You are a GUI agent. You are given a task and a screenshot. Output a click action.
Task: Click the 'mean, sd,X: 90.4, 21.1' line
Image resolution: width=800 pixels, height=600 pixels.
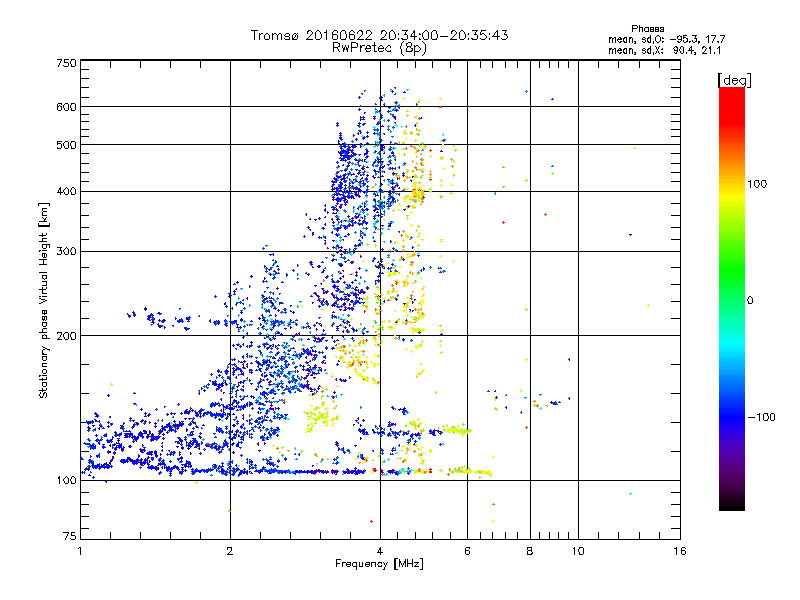[x=664, y=50]
